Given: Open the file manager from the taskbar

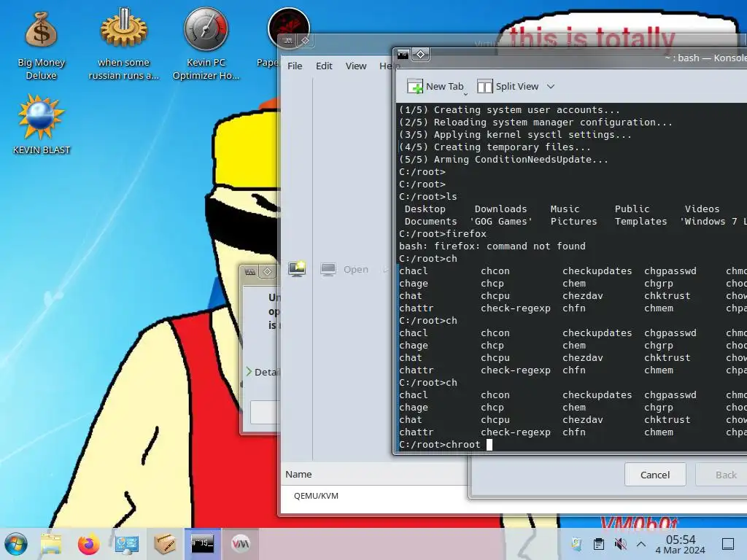Looking at the screenshot, I should [x=51, y=544].
